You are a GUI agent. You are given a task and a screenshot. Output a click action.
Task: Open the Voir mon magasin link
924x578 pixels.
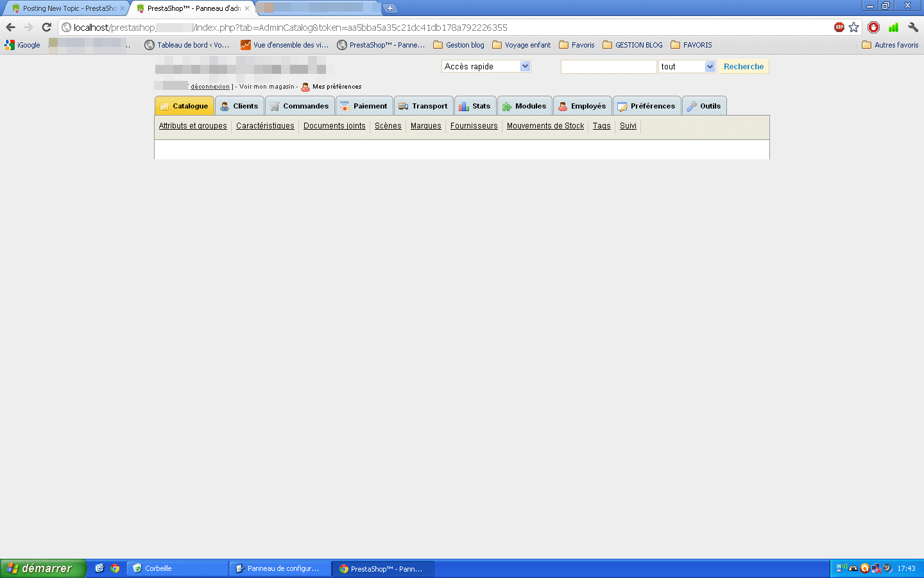pos(267,87)
